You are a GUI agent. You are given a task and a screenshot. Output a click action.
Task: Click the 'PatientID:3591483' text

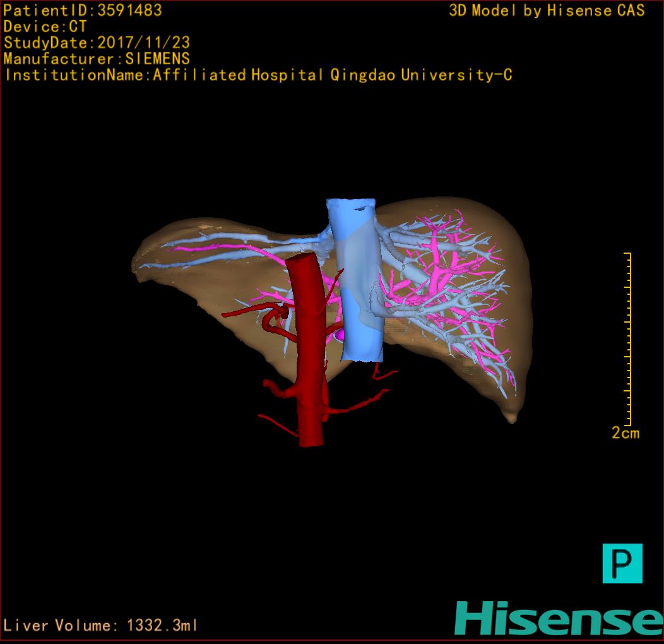83,10
